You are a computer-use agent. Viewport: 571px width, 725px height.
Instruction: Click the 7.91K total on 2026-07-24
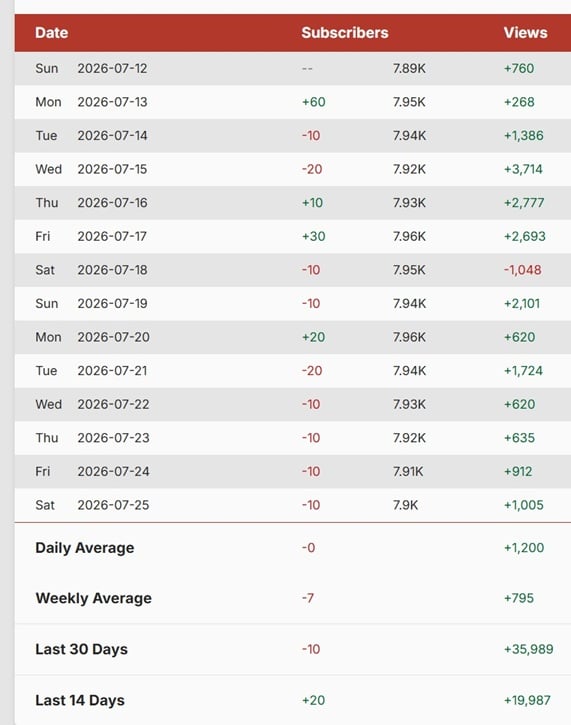(x=408, y=472)
